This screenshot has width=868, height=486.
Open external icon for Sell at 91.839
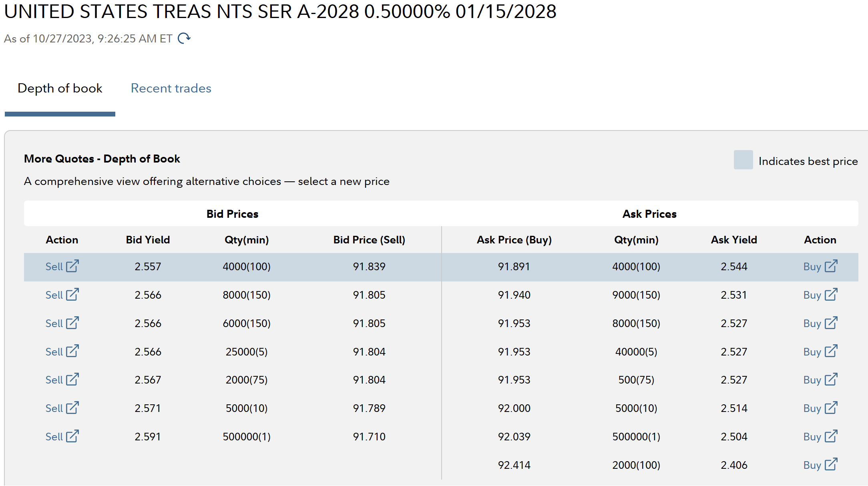tap(72, 266)
